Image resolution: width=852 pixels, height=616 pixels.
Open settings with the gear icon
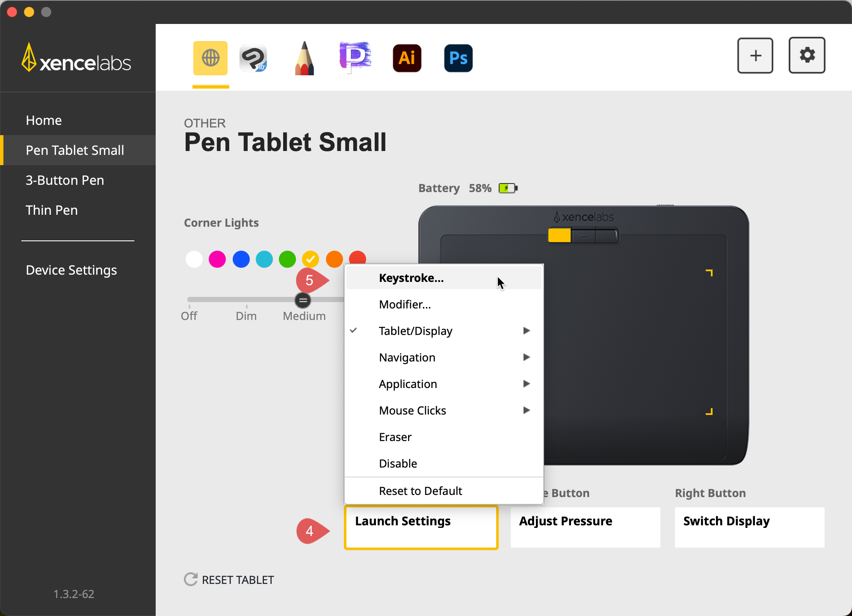coord(807,56)
